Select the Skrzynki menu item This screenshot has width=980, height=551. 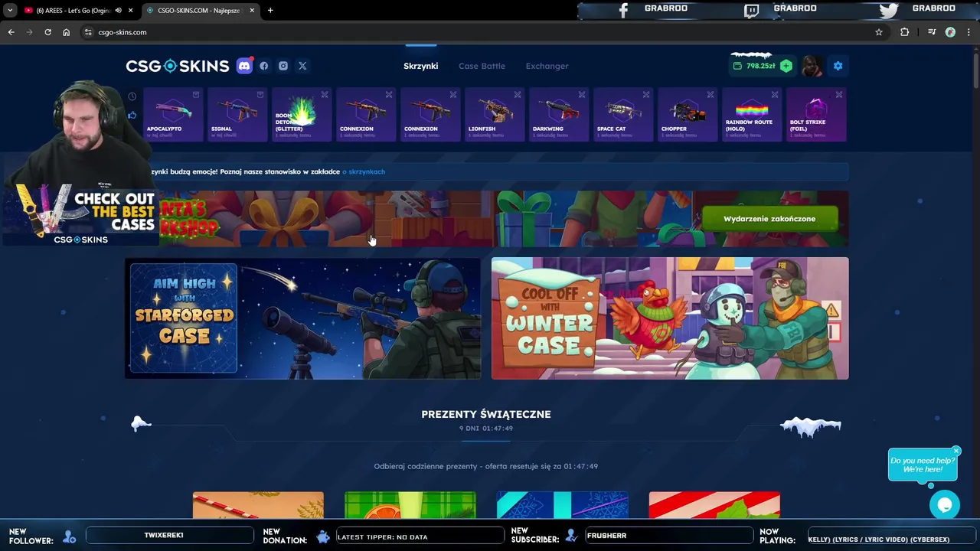[x=421, y=66]
